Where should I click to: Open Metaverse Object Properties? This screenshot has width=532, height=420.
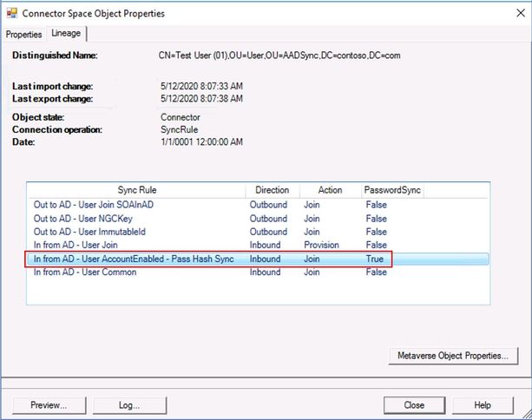[x=453, y=356]
